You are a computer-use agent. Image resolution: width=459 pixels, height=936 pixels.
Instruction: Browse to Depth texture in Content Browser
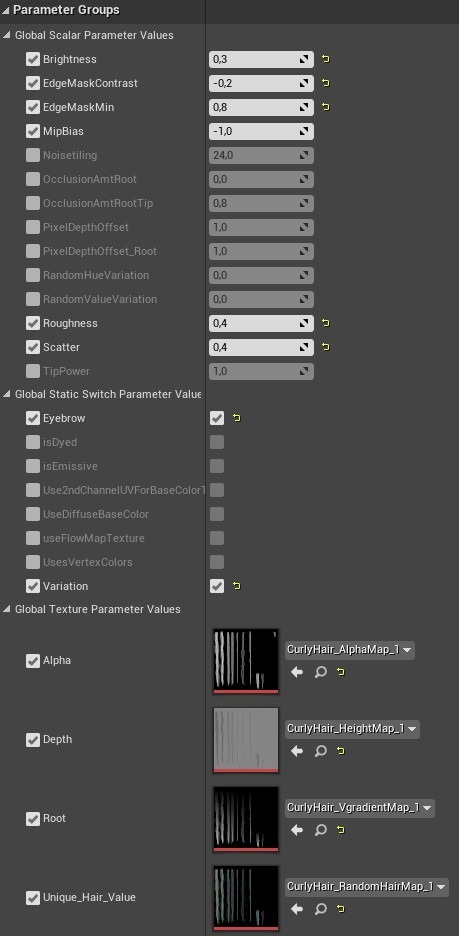point(321,751)
